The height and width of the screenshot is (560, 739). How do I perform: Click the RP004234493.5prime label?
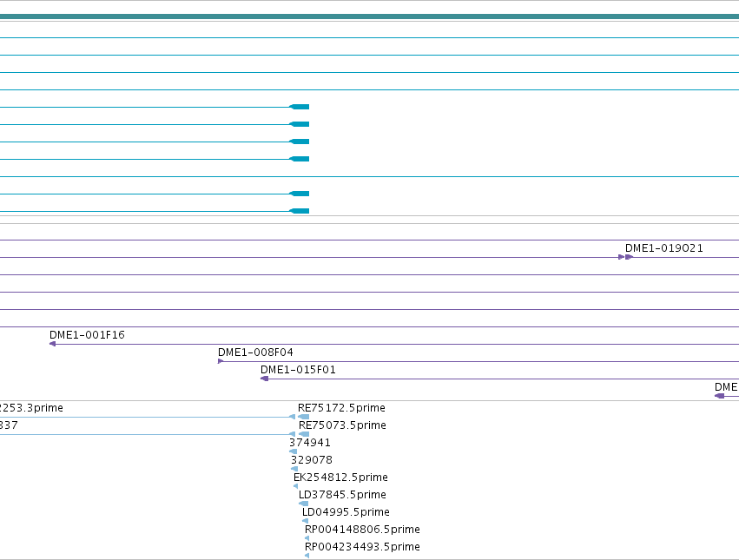pyautogui.click(x=362, y=547)
